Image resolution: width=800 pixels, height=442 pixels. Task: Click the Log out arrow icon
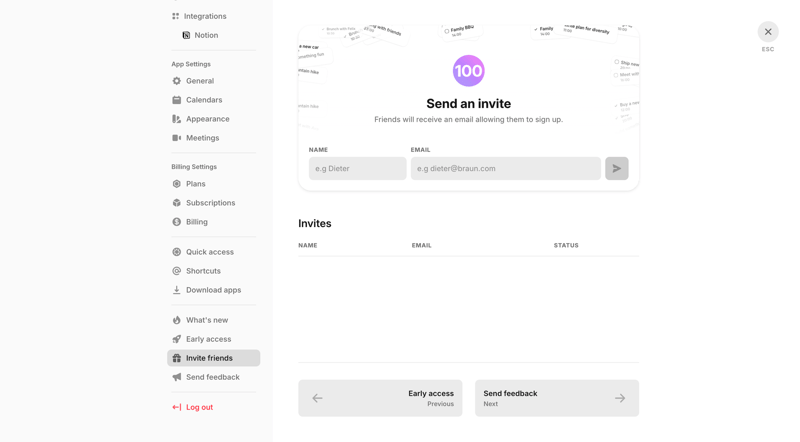177,407
